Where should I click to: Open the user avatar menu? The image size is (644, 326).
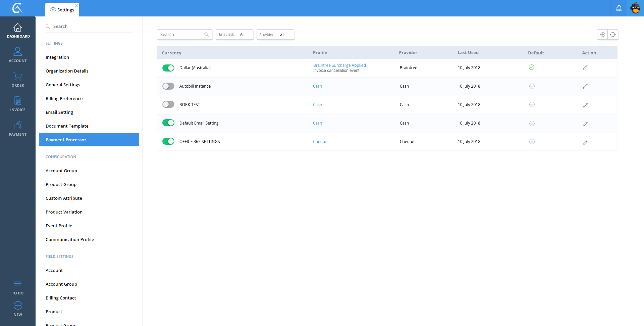point(635,8)
